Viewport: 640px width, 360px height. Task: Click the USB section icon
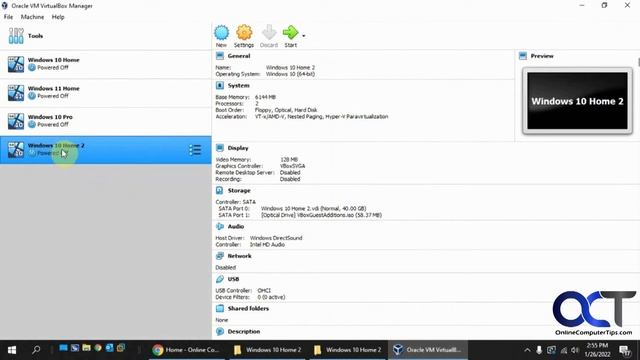coord(220,279)
